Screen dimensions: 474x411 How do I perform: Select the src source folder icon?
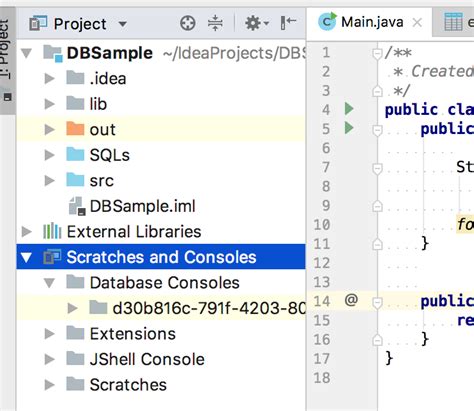[75, 180]
